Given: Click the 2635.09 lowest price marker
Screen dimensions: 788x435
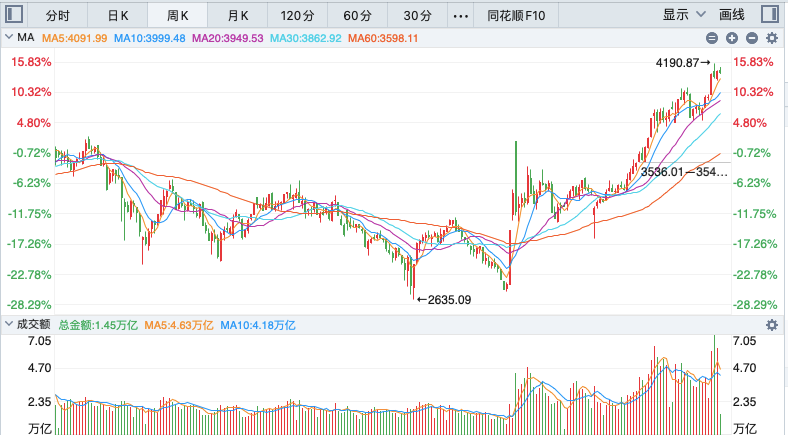Looking at the screenshot, I should coord(448,299).
